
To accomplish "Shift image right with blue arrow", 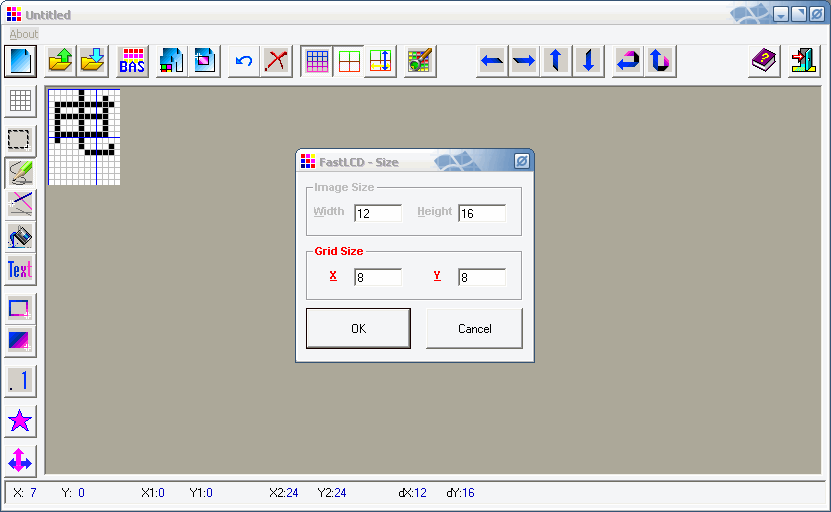I will [524, 61].
